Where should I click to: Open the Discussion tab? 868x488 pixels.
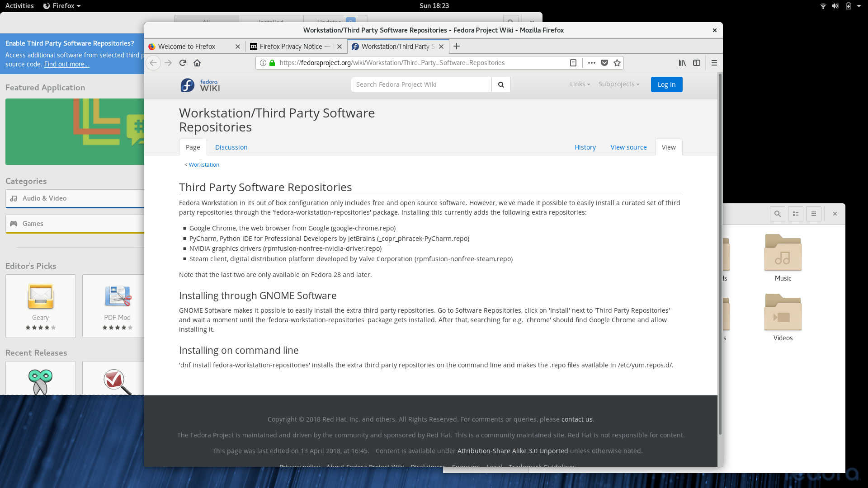coord(231,147)
